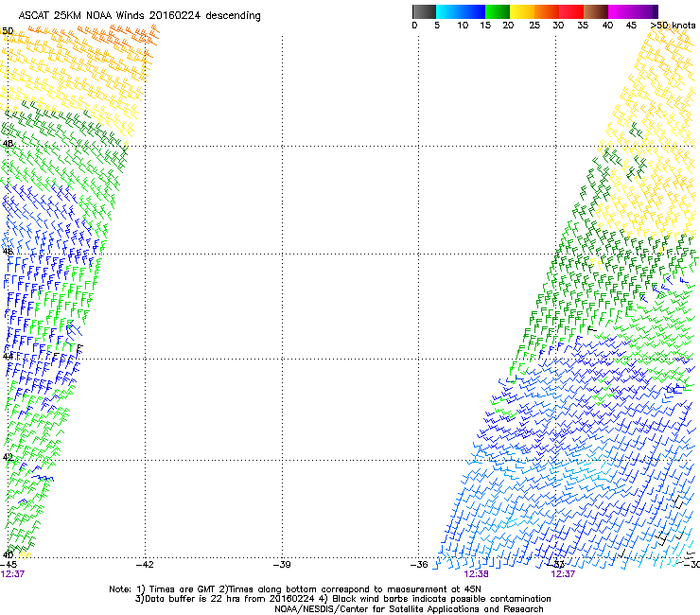Select the green 15-20 knot color segment
The image size is (700, 615).
(x=498, y=11)
